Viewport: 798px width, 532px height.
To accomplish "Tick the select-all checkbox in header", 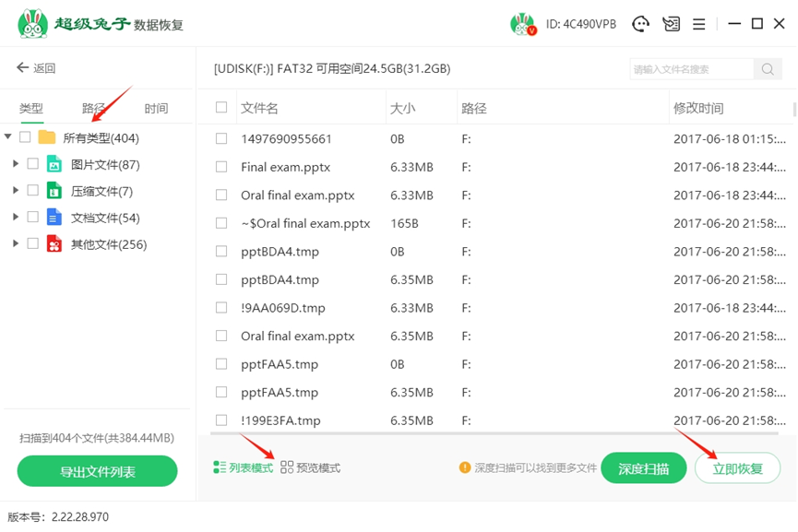I will 221,108.
